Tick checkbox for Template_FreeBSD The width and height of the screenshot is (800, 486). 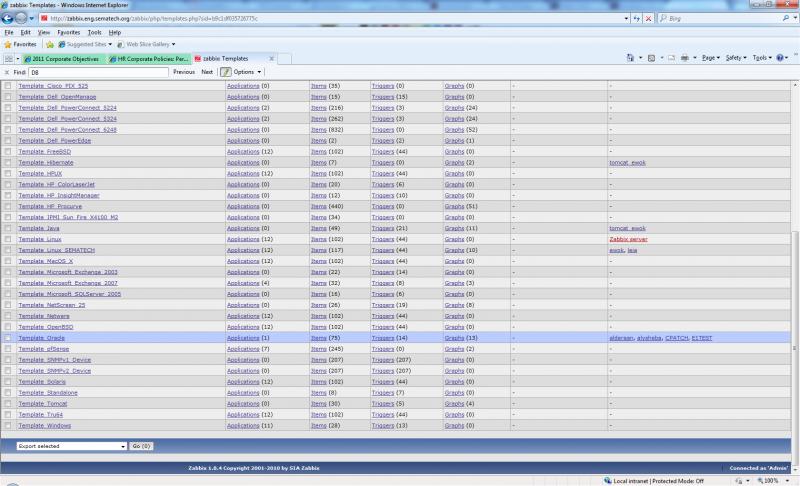(x=8, y=151)
